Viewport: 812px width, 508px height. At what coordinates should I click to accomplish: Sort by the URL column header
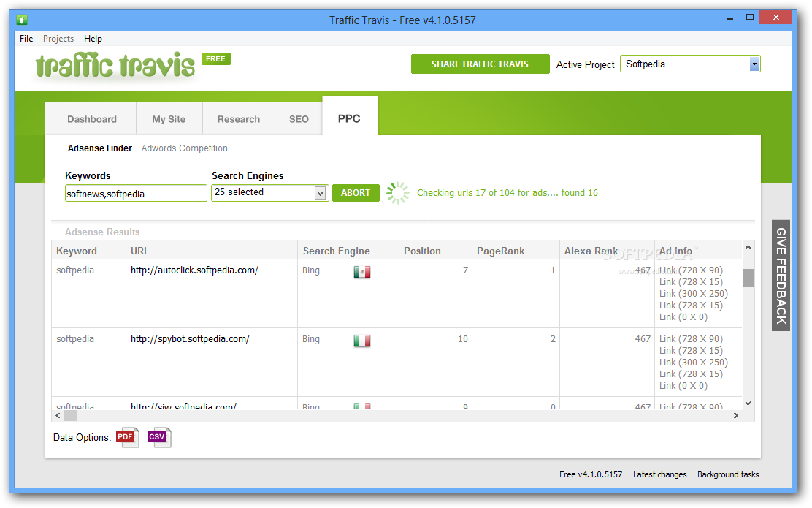tap(212, 251)
